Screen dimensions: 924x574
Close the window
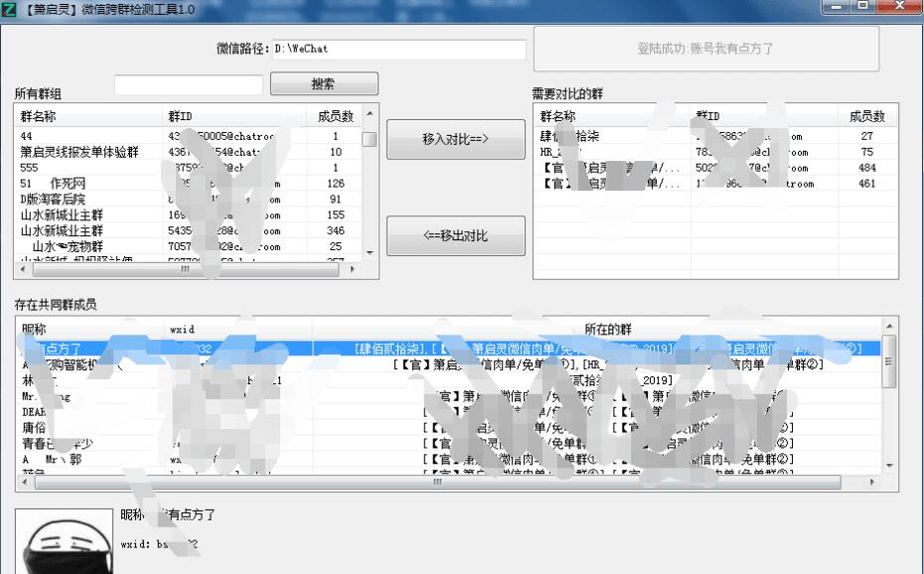[899, 7]
